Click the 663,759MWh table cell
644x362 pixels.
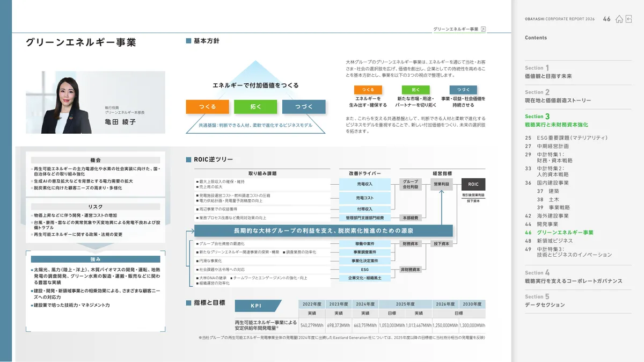365,325
